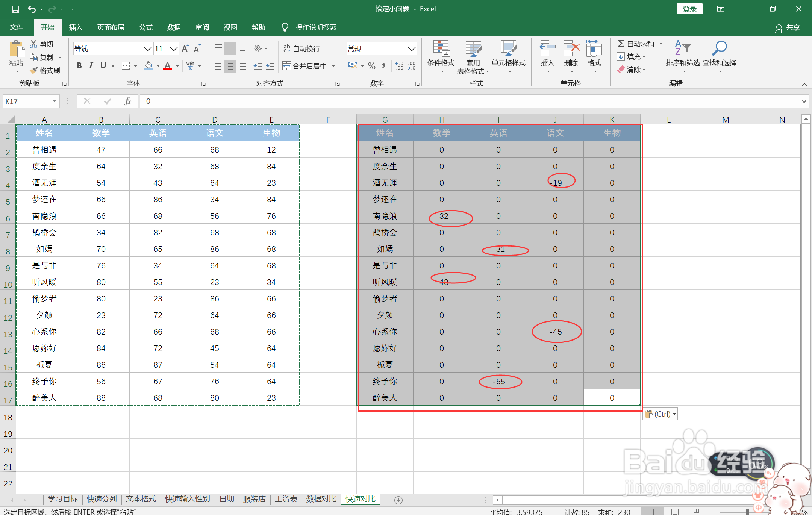The image size is (812, 515).
Task: Open Sort and Filter (排序和筛选)
Action: [683, 56]
